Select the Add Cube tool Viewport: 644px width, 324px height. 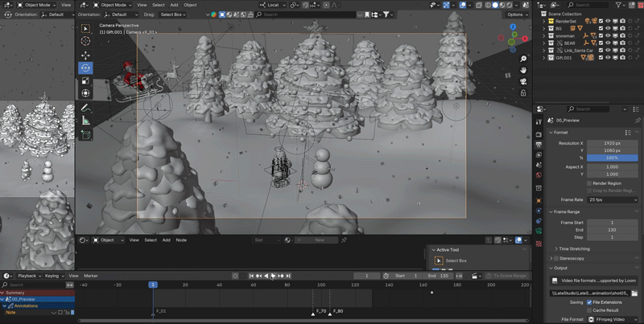(x=85, y=134)
